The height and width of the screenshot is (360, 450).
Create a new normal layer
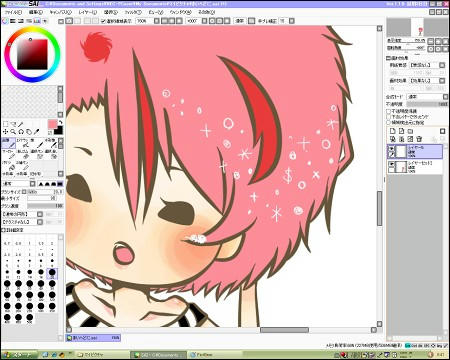point(393,131)
